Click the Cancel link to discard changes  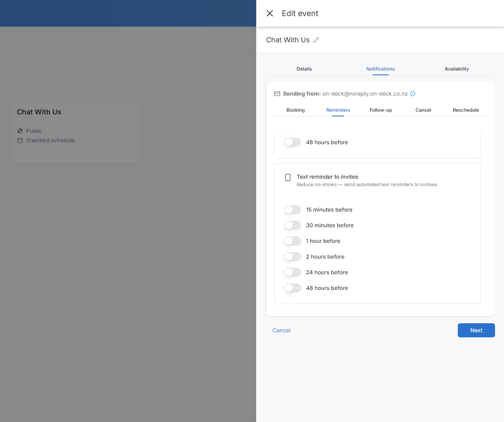click(281, 330)
